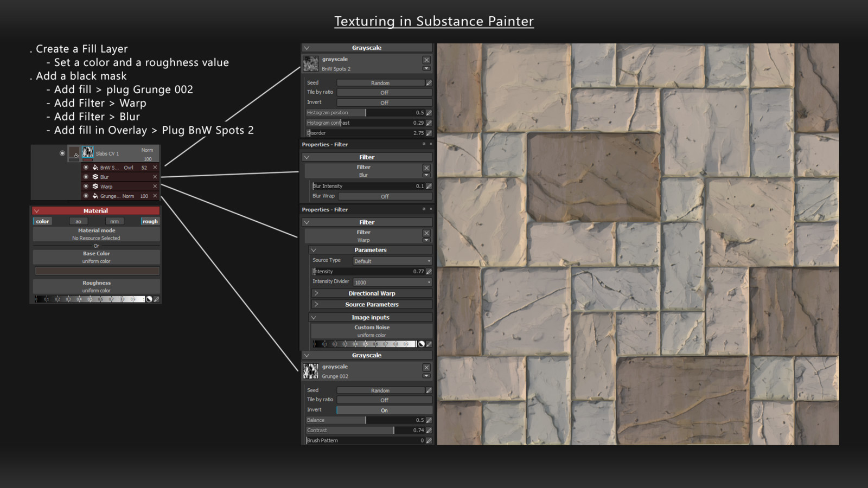Toggle Tile by ratio for BnW Spots 2
Image resolution: width=868 pixels, height=488 pixels.
point(385,93)
